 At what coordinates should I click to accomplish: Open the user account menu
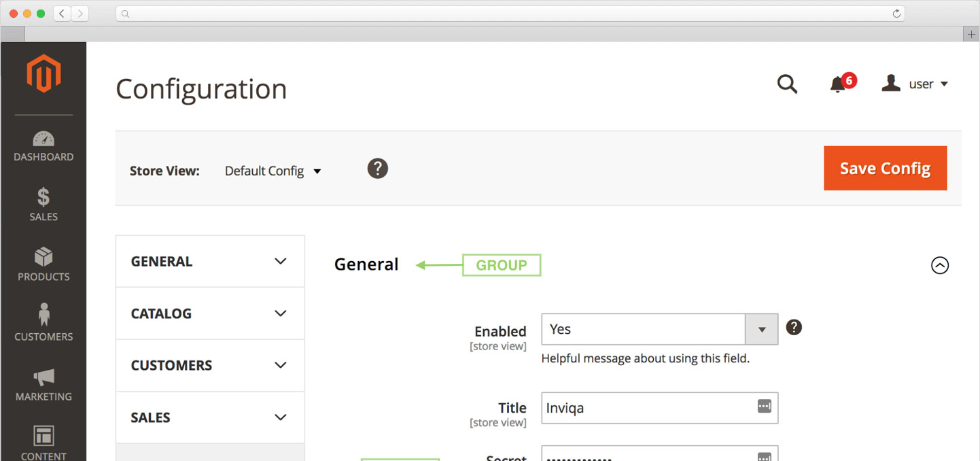[915, 84]
